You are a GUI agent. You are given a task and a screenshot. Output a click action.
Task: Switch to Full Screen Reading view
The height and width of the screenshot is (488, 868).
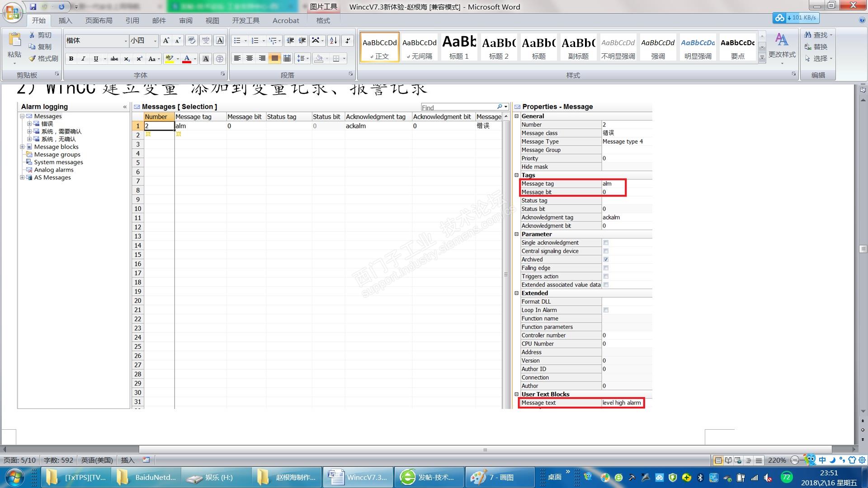(728, 460)
